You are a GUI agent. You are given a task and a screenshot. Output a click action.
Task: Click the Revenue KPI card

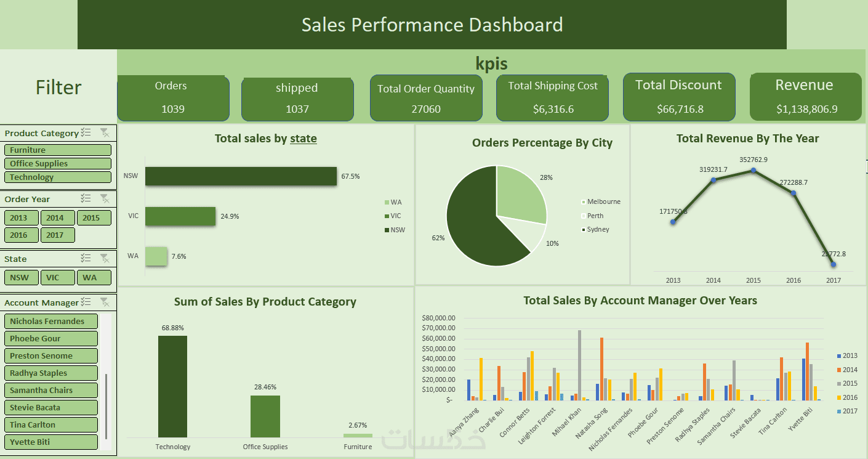click(x=805, y=97)
